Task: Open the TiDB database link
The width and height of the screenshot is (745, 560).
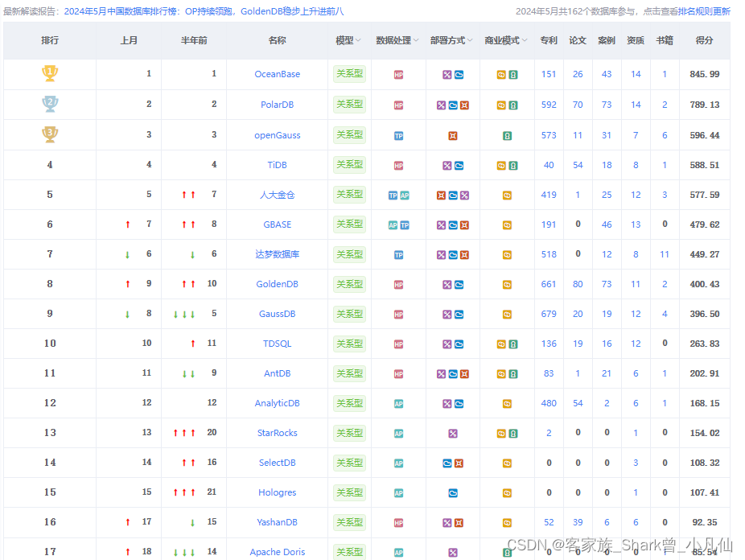Action: (278, 165)
